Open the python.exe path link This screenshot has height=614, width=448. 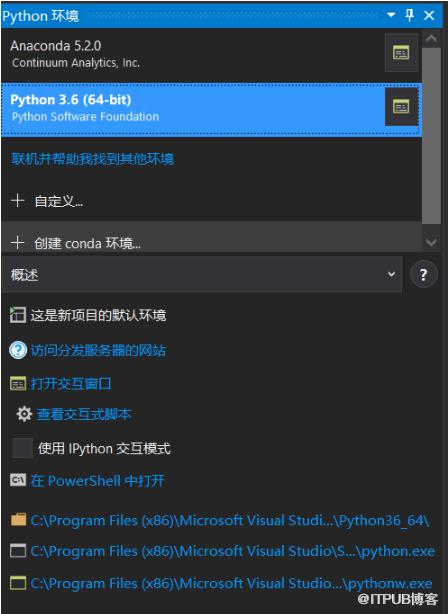233,551
